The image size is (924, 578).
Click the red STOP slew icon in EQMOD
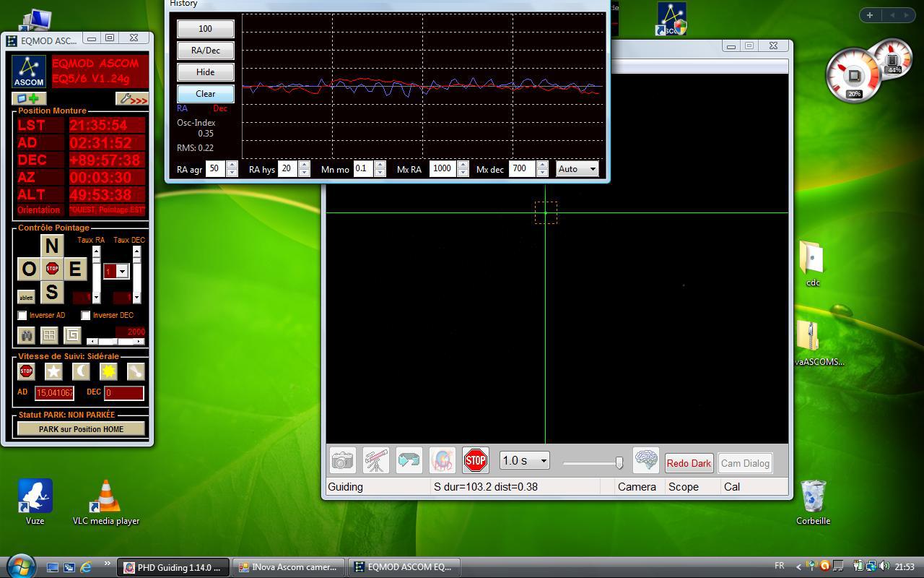pos(52,269)
